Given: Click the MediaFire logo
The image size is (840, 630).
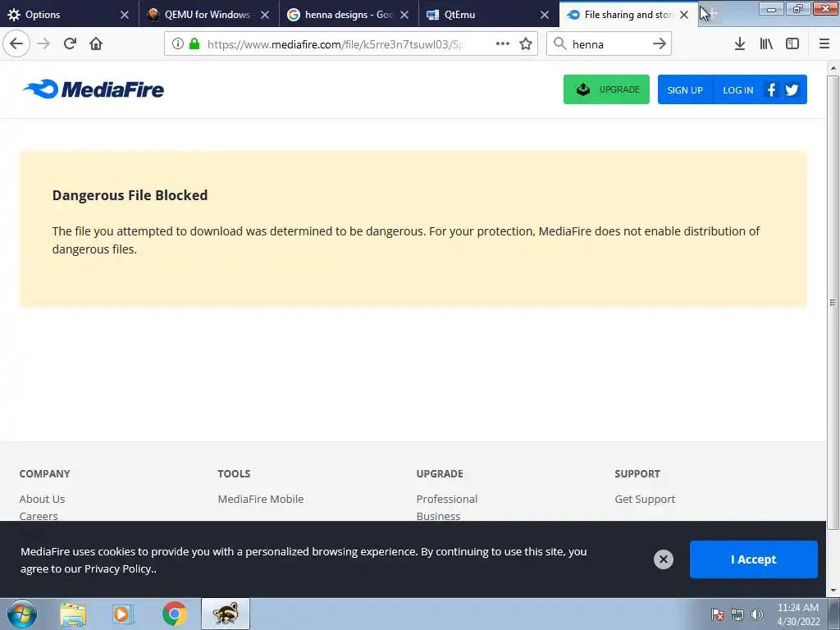Looking at the screenshot, I should (x=94, y=89).
